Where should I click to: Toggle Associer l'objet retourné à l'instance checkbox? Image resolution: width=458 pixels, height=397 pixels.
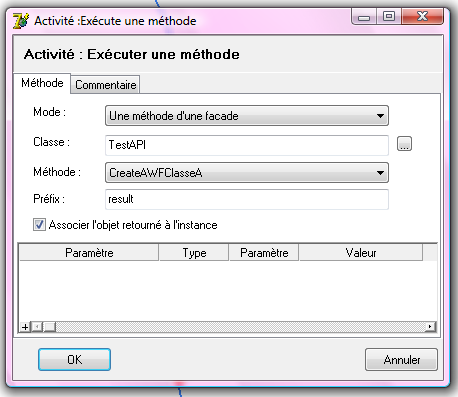(39, 225)
